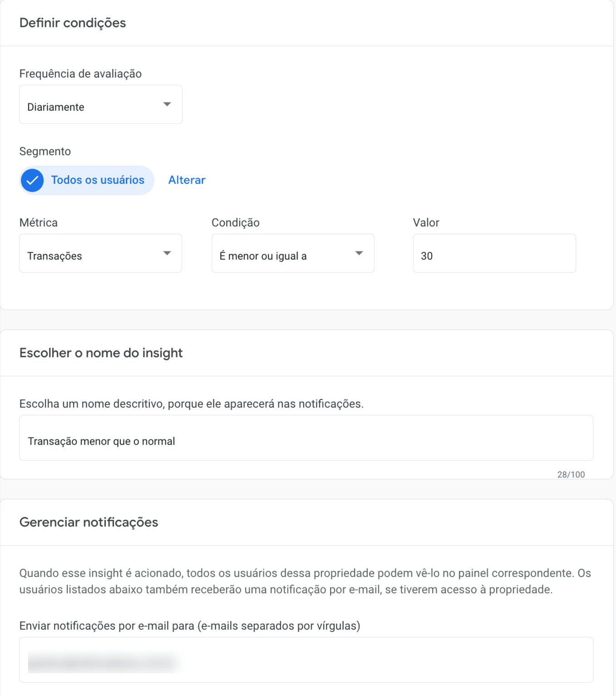Click the blue checkmark icon in the segment chip
Image resolution: width=616 pixels, height=696 pixels.
pyautogui.click(x=32, y=180)
